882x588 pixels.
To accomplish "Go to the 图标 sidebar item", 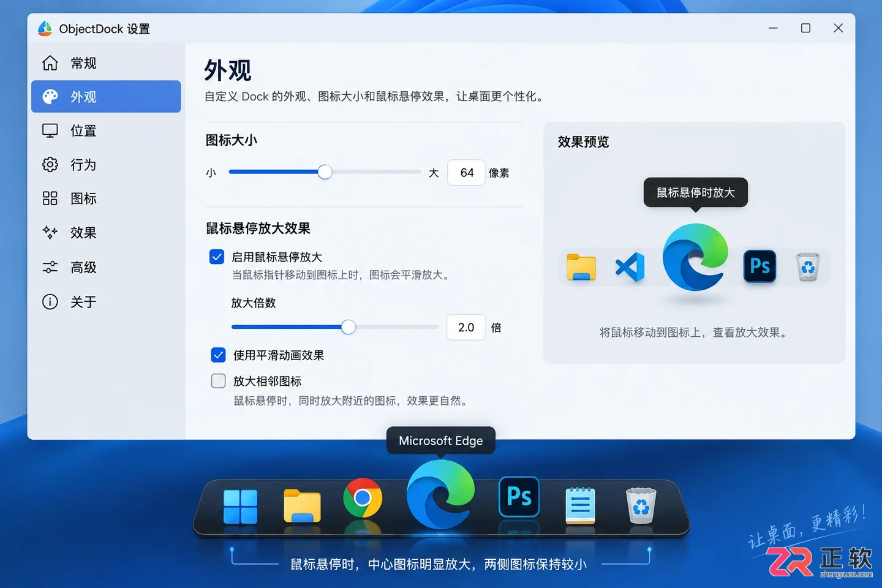I will point(106,198).
